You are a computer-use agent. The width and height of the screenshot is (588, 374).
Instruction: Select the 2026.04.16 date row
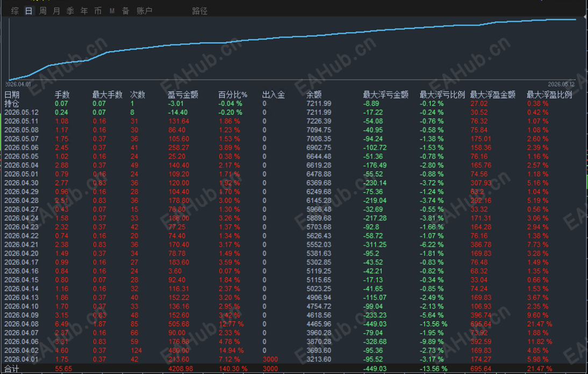(x=293, y=271)
